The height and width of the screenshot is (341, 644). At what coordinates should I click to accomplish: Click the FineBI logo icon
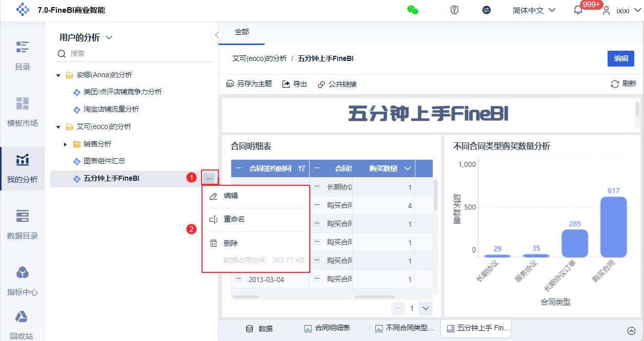(x=23, y=10)
